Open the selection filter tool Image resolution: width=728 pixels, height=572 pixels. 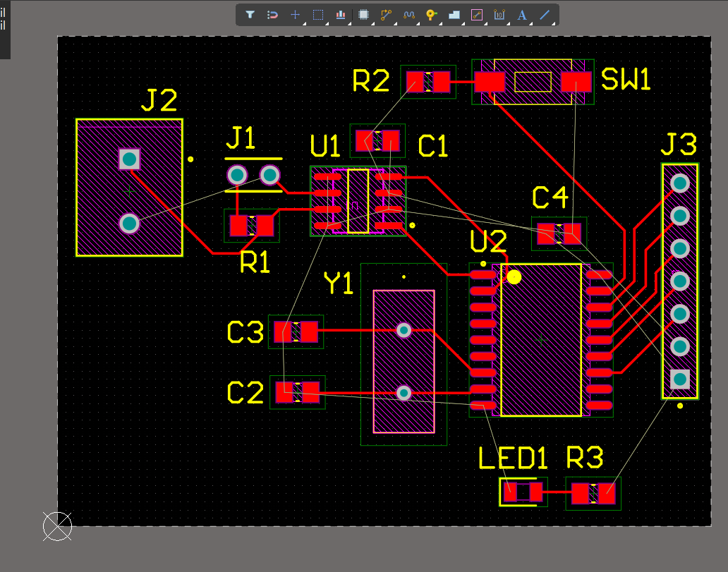click(250, 15)
